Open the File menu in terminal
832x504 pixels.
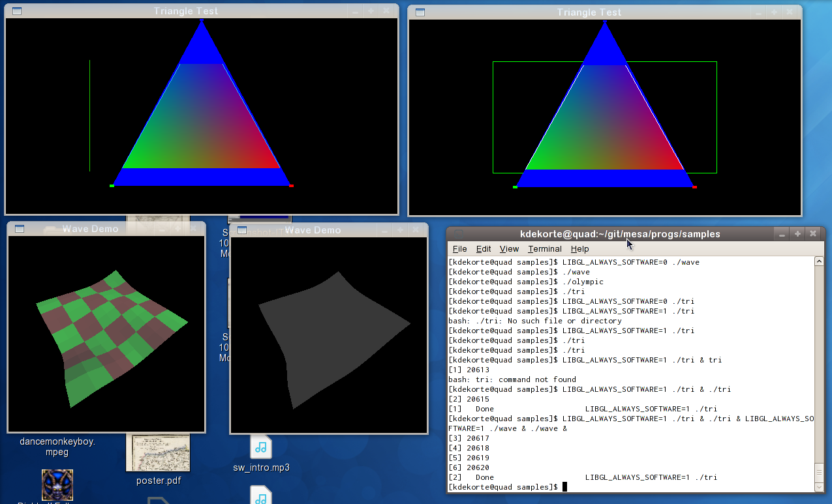coord(459,249)
